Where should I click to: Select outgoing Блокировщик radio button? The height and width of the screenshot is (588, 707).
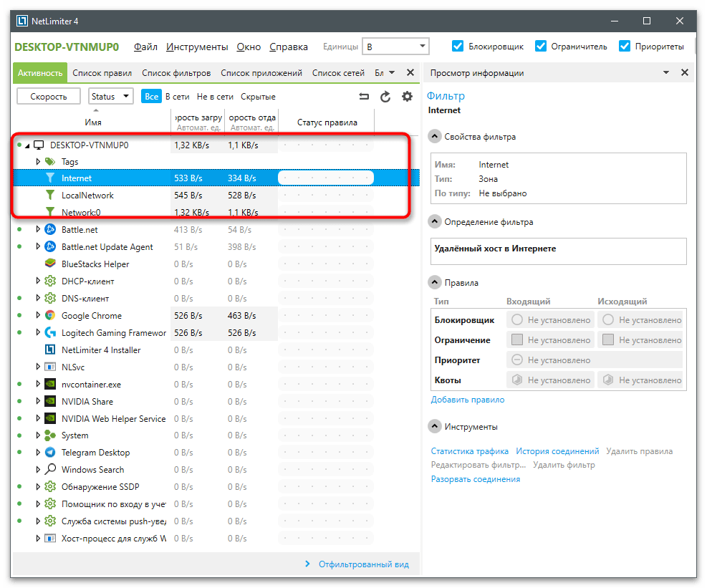[x=608, y=319]
